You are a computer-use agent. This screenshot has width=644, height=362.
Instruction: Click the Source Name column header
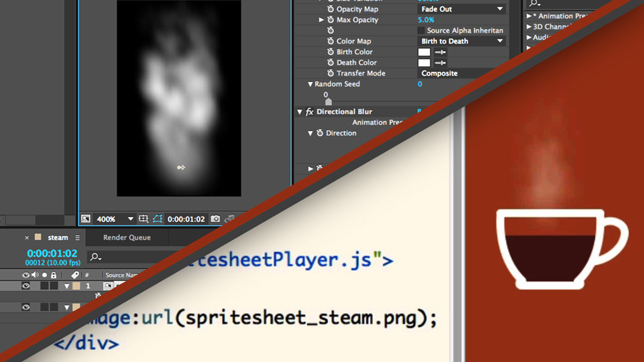coord(121,275)
